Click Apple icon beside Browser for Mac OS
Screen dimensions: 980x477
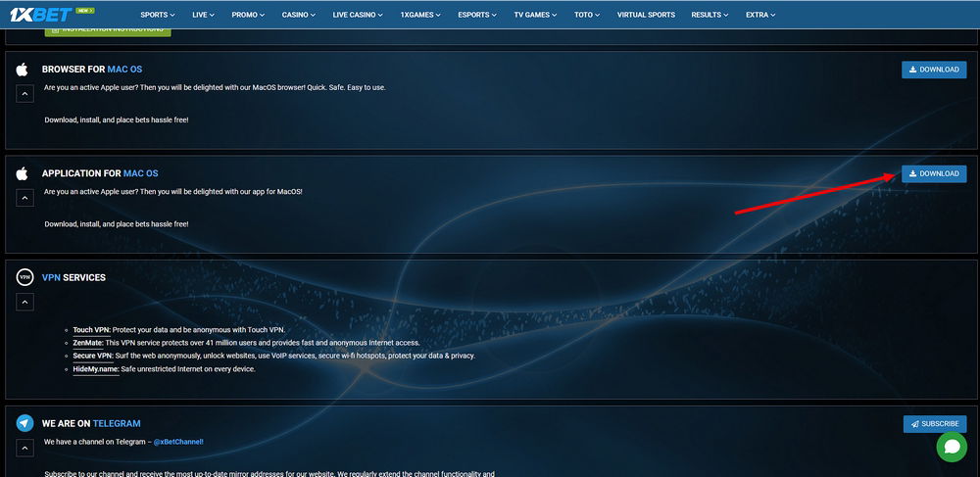[23, 70]
